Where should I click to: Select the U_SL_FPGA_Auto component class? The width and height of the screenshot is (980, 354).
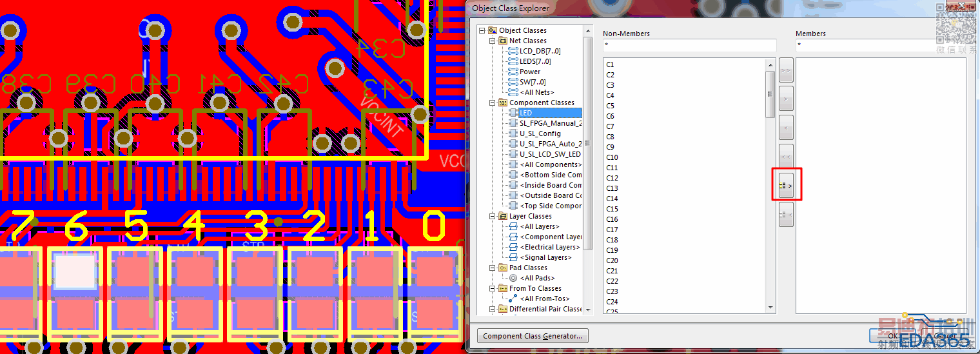pos(551,144)
